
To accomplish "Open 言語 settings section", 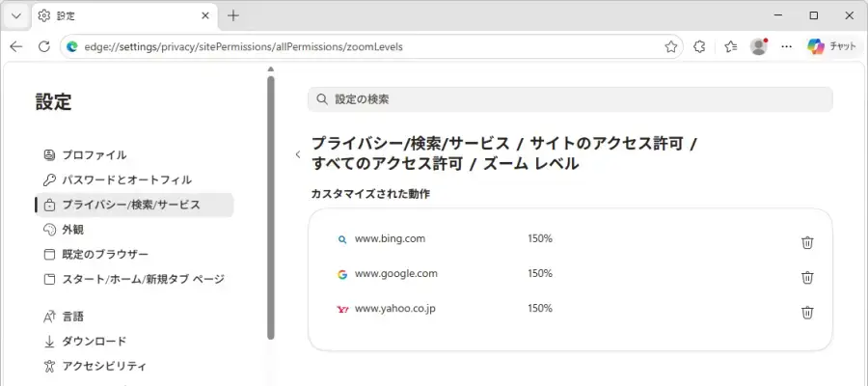I will click(x=134, y=317).
